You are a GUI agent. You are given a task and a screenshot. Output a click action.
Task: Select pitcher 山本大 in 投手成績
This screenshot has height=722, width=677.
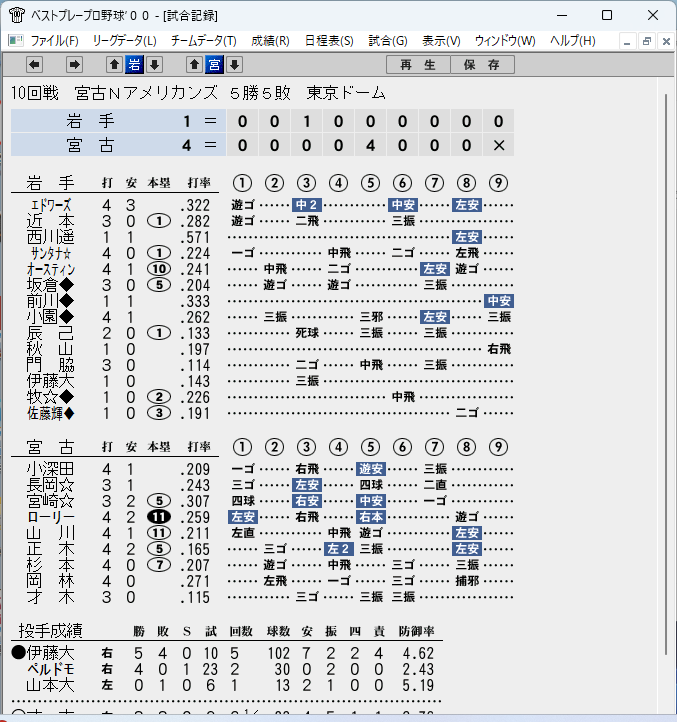[x=50, y=686]
